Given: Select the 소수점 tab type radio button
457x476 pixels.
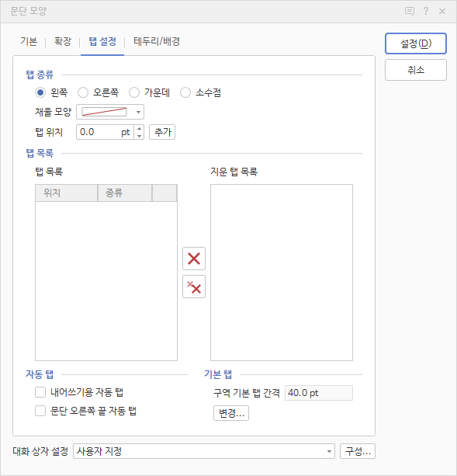Looking at the screenshot, I should click(185, 92).
